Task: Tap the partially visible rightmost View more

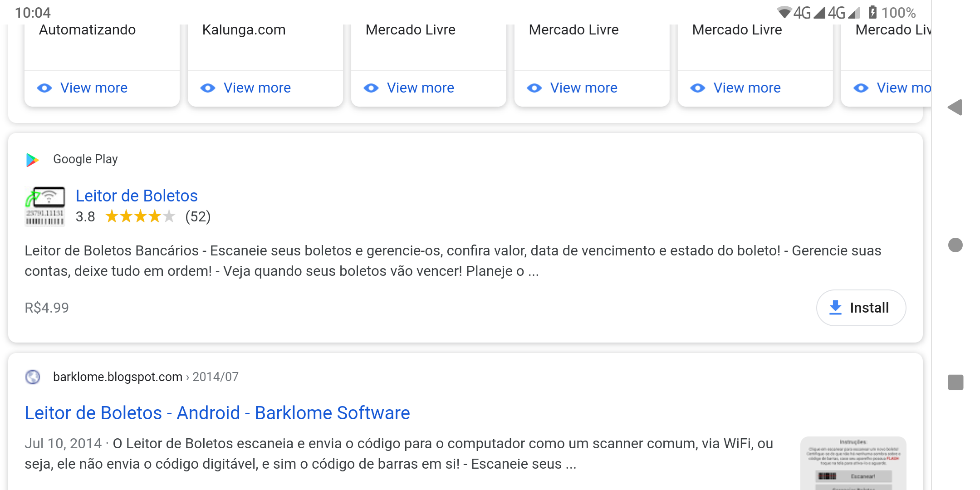Action: coord(903,88)
